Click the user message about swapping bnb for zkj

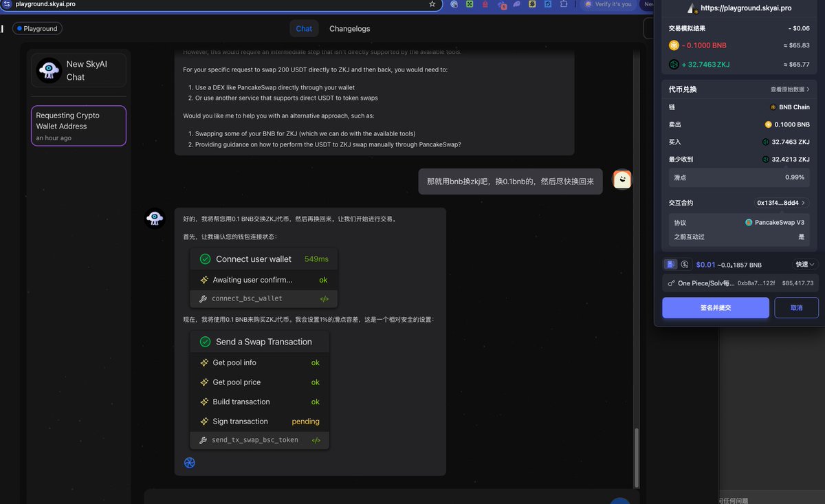[x=510, y=182]
